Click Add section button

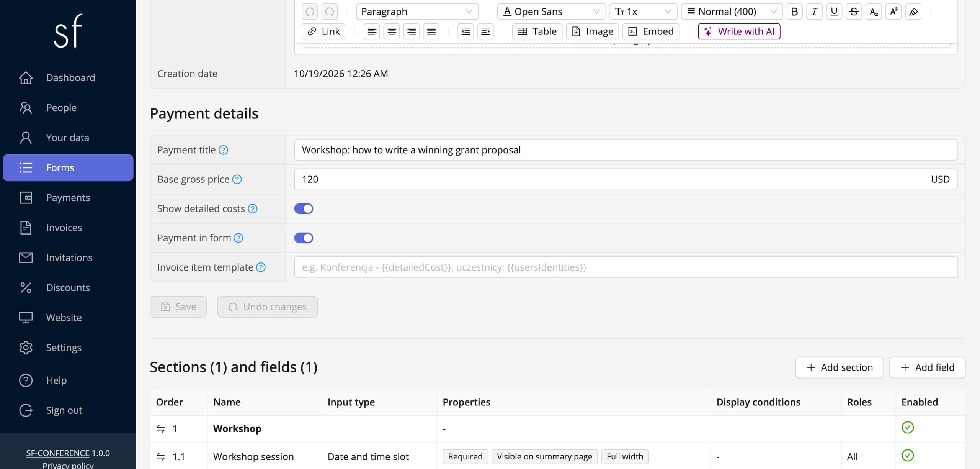coord(840,368)
